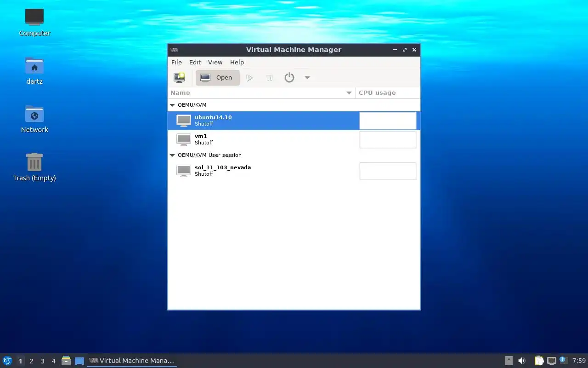The height and width of the screenshot is (368, 588).
Task: Select the vm1 virtual machine
Action: (x=294, y=139)
